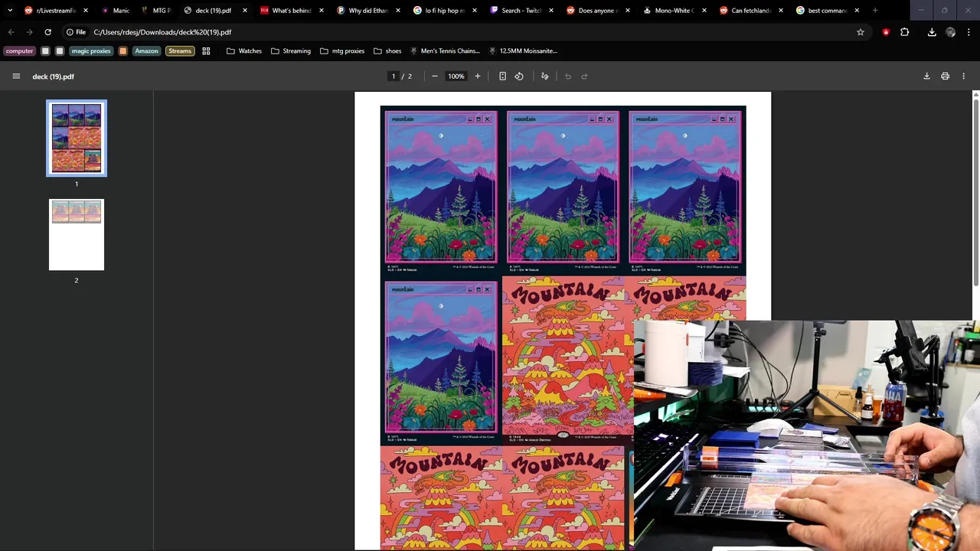The image size is (980, 551).
Task: Click the undo arrow in PDF toolbar
Action: pos(568,77)
